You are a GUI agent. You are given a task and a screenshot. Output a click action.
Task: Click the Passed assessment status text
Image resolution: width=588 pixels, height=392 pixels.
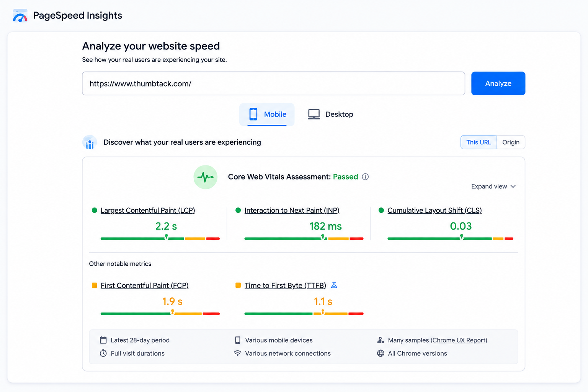tap(345, 177)
